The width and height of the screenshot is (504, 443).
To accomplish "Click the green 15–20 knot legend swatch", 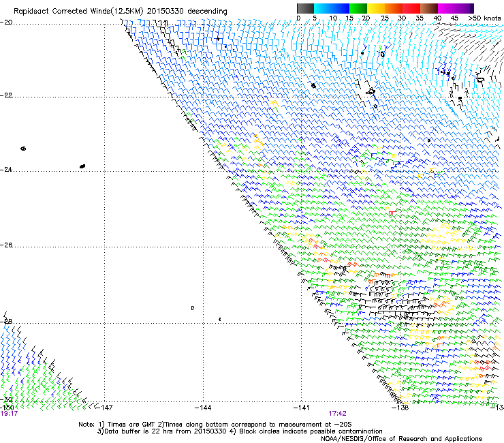I will [358, 8].
